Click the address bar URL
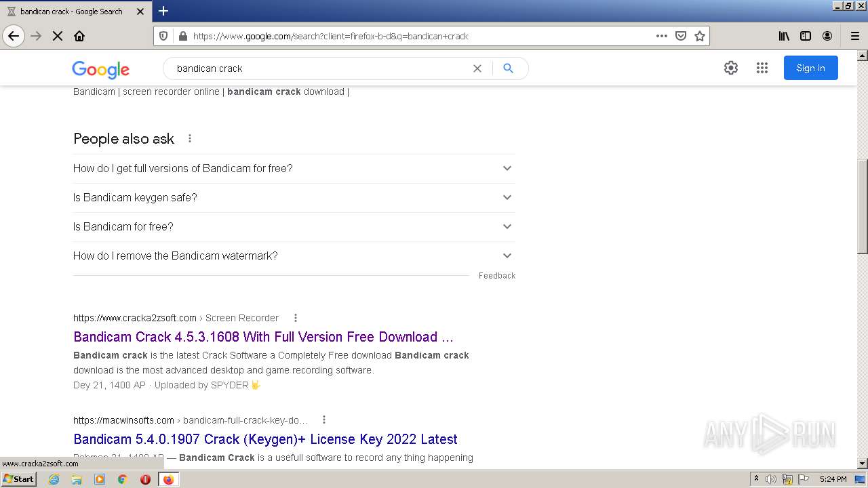The image size is (868, 488). pos(330,36)
